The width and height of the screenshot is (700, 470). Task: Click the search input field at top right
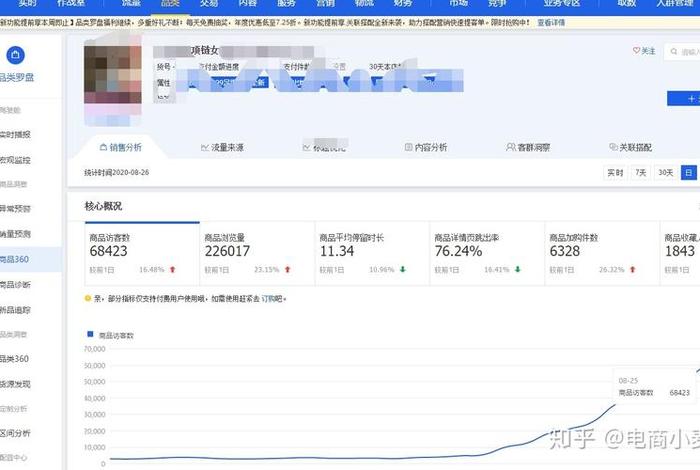pos(682,52)
